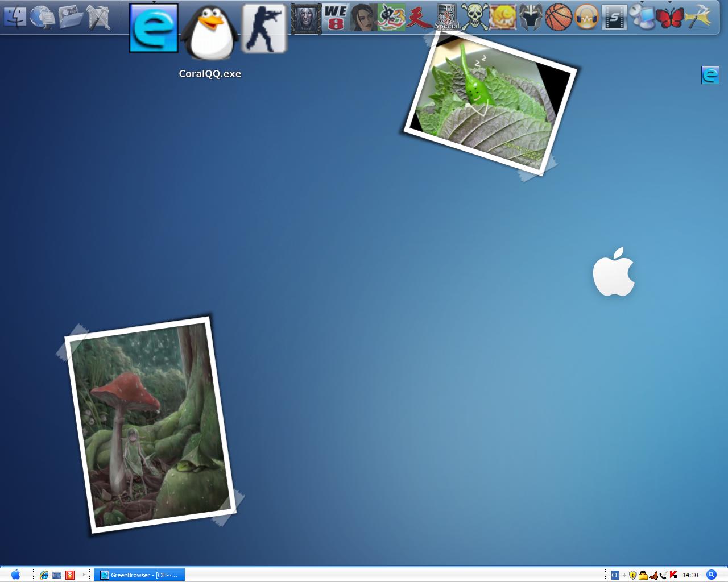Image resolution: width=728 pixels, height=582 pixels.
Task: Open the red butterfly icon in dock
Action: click(x=670, y=18)
